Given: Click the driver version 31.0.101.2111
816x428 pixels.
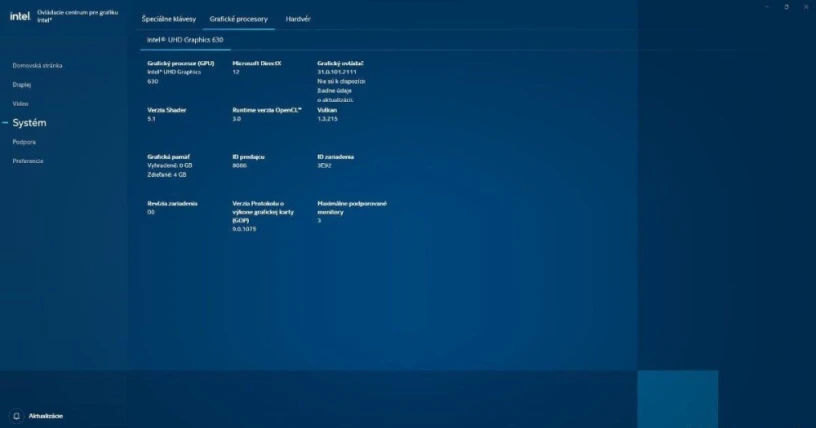Looking at the screenshot, I should pyautogui.click(x=337, y=72).
